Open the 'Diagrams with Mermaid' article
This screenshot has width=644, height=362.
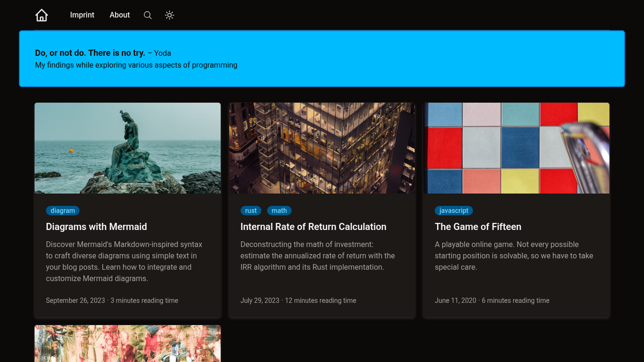pos(96,227)
